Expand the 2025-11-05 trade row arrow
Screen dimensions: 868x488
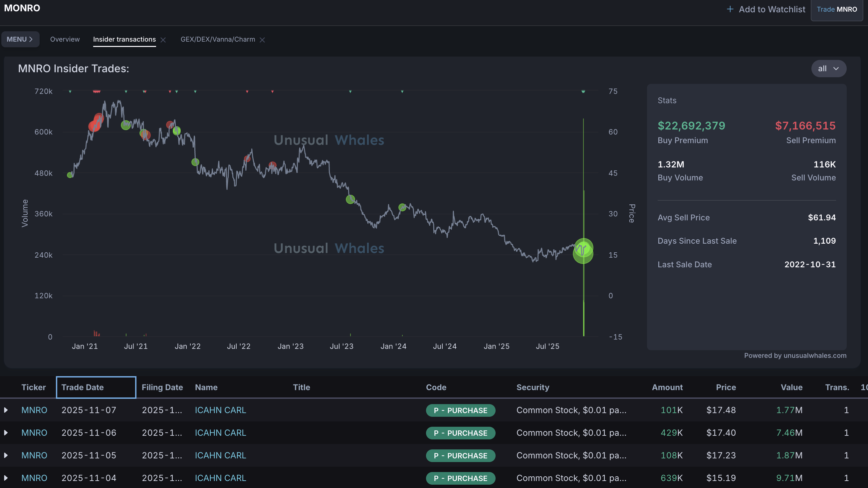pyautogui.click(x=6, y=455)
